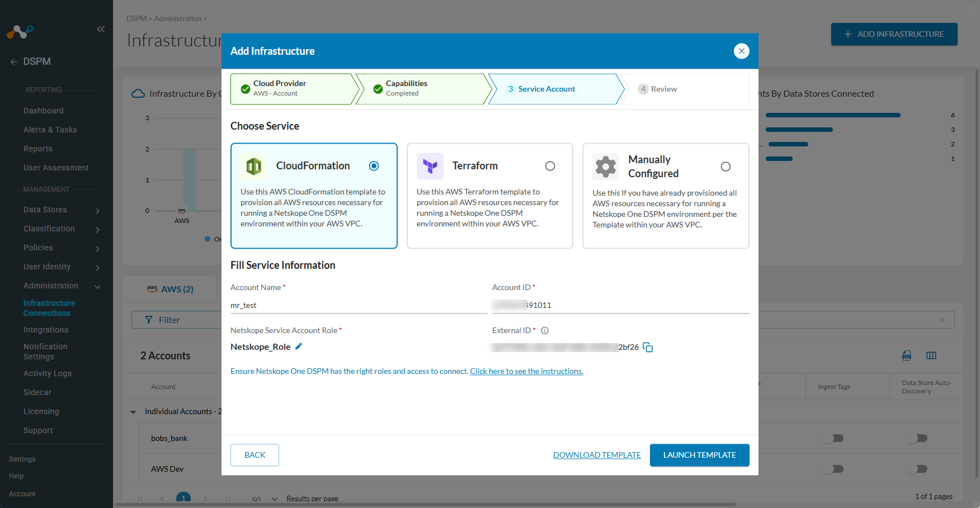Export accounts list via CSV icon
This screenshot has height=508, width=980.
(x=907, y=355)
